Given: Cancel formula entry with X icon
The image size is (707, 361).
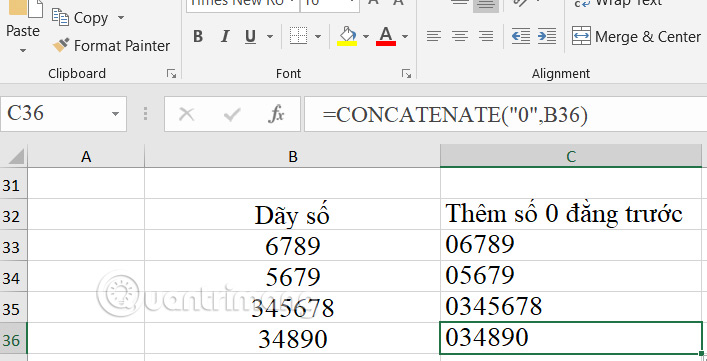Looking at the screenshot, I should (x=186, y=114).
